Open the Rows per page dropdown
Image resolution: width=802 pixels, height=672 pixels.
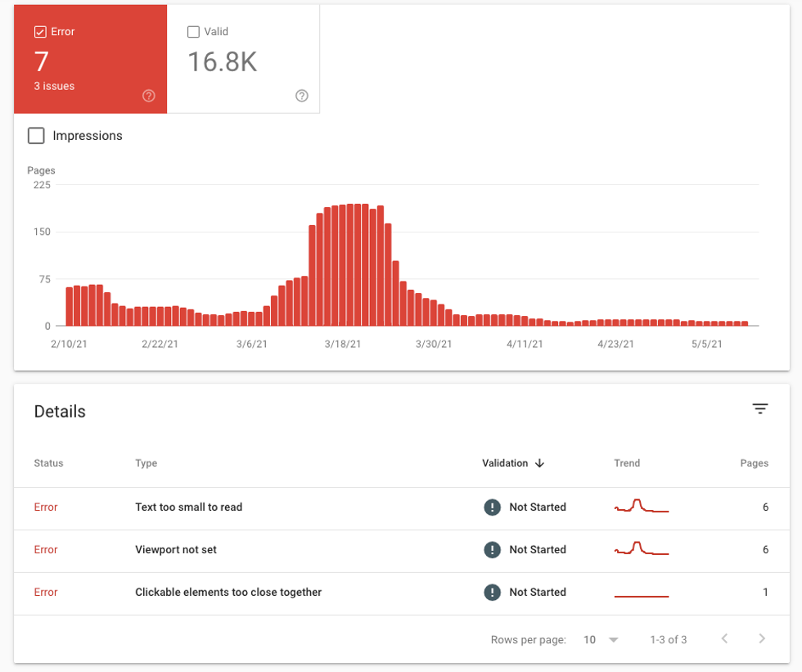pyautogui.click(x=601, y=639)
